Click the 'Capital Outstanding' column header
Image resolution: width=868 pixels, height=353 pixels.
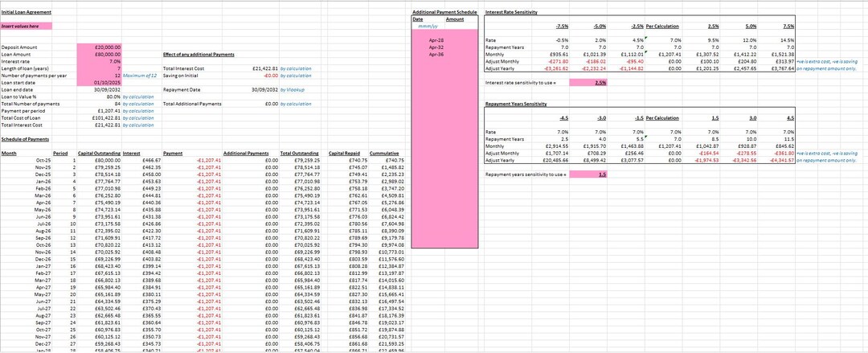pos(99,153)
